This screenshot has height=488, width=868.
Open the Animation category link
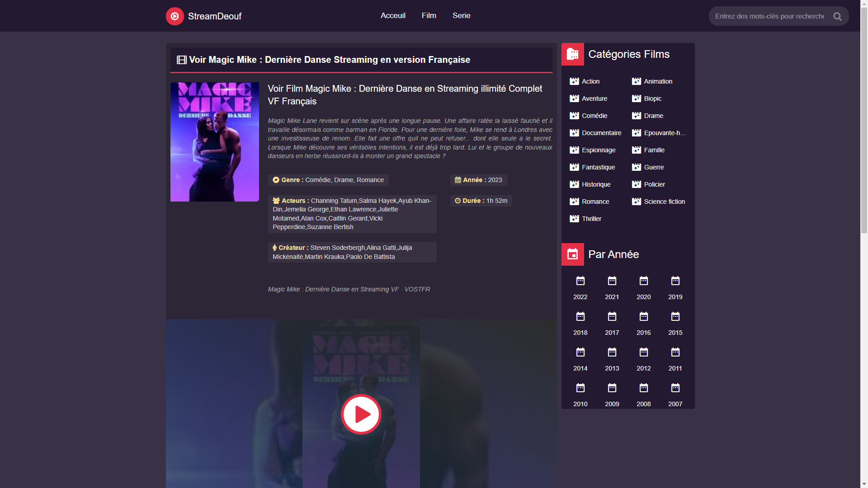[658, 81]
